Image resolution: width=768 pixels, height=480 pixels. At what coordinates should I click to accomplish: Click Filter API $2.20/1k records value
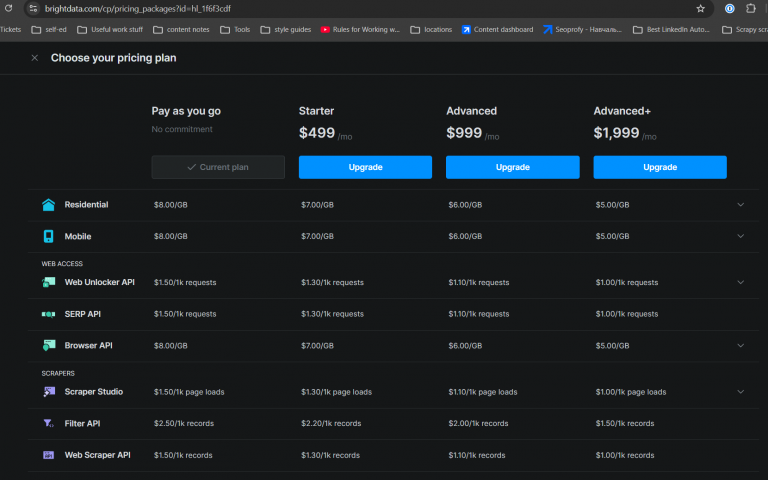(331, 423)
